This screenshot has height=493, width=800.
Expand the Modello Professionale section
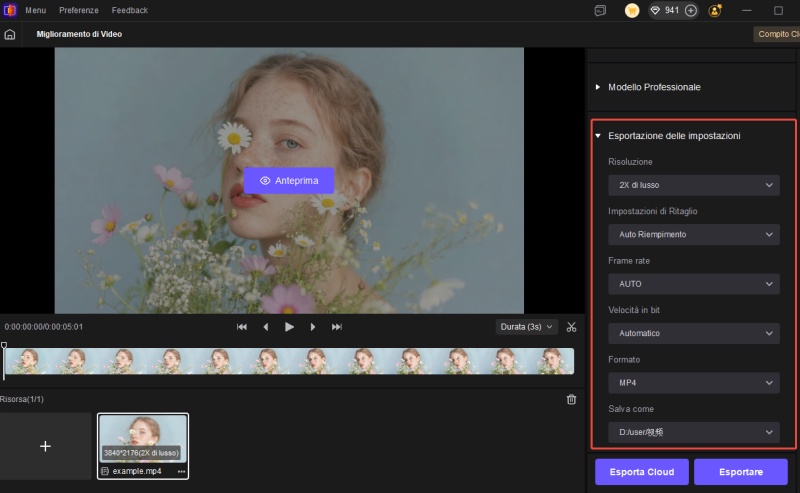(x=653, y=87)
